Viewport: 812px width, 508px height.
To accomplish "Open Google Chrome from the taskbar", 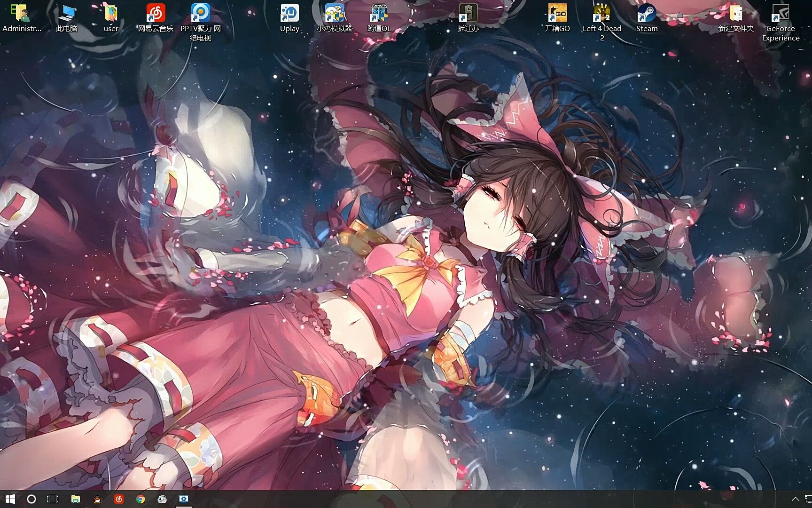I will tap(141, 499).
